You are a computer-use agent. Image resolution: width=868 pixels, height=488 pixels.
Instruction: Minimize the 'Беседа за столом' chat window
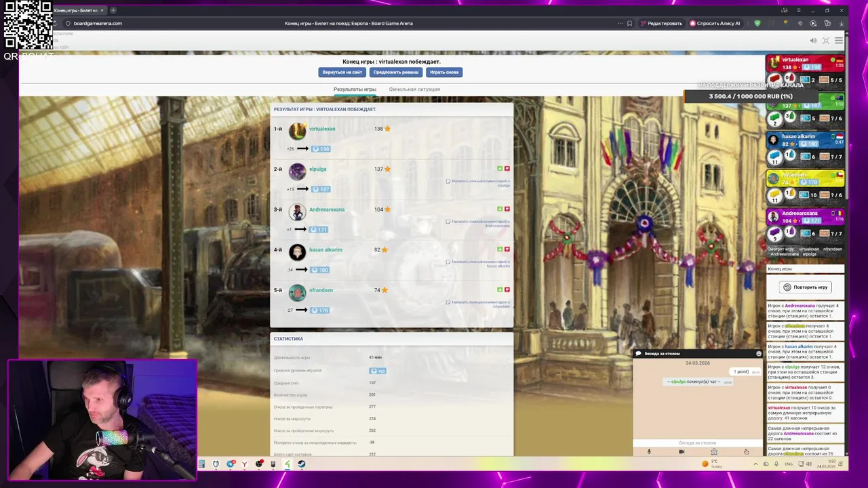tap(759, 354)
